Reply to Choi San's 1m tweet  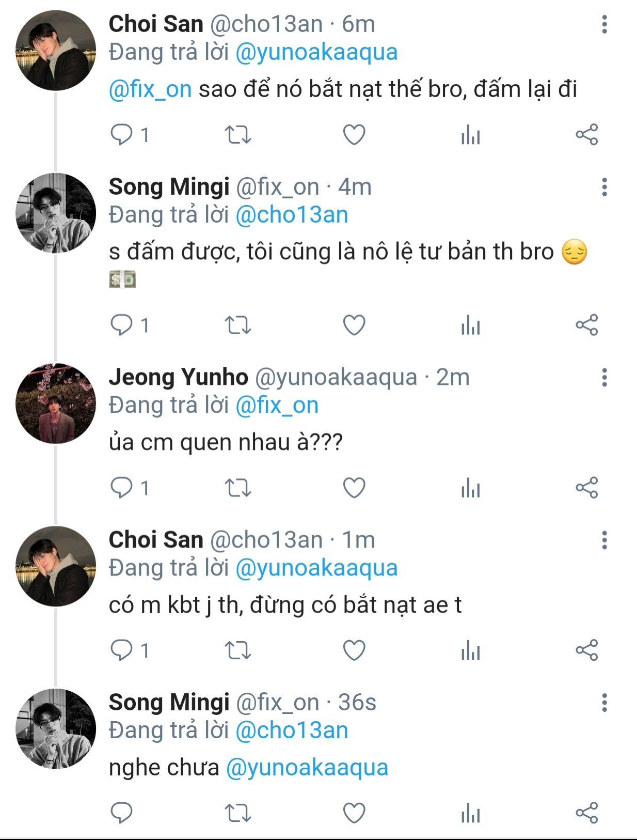coord(122,650)
